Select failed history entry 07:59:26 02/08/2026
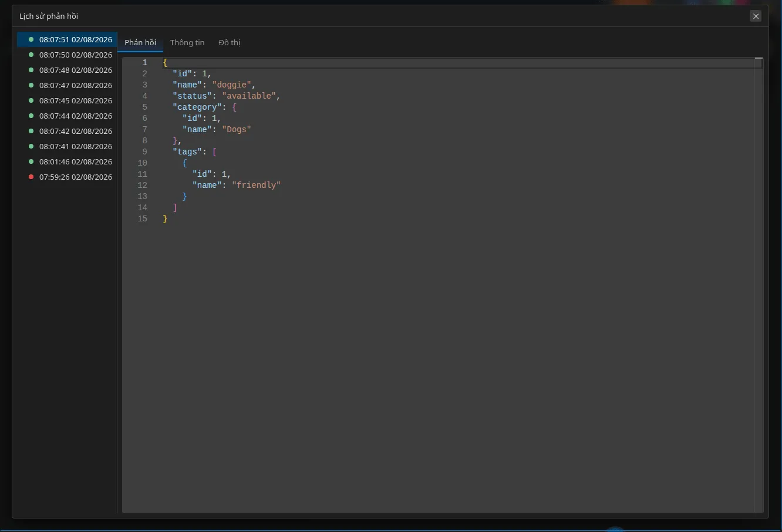 click(67, 177)
